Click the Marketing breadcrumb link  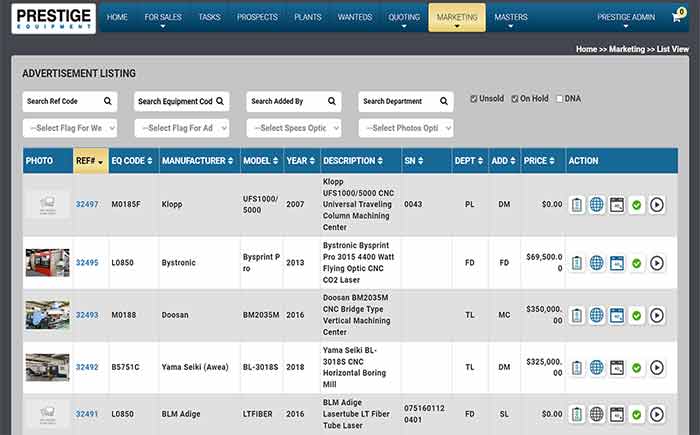[627, 49]
